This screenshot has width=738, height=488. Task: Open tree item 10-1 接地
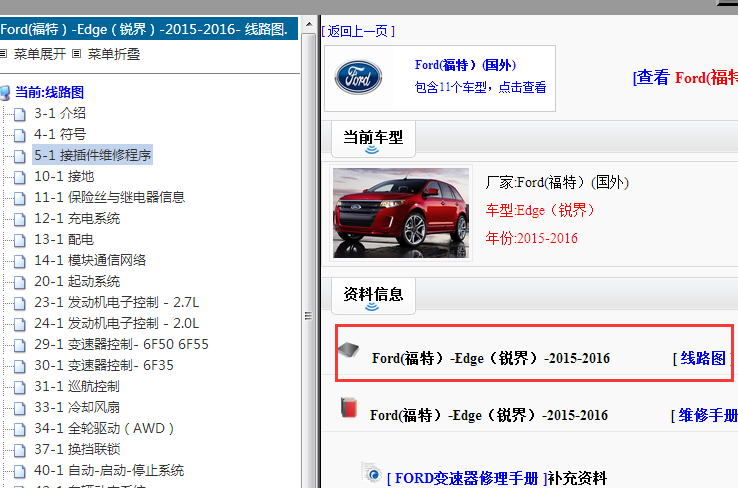pos(64,176)
